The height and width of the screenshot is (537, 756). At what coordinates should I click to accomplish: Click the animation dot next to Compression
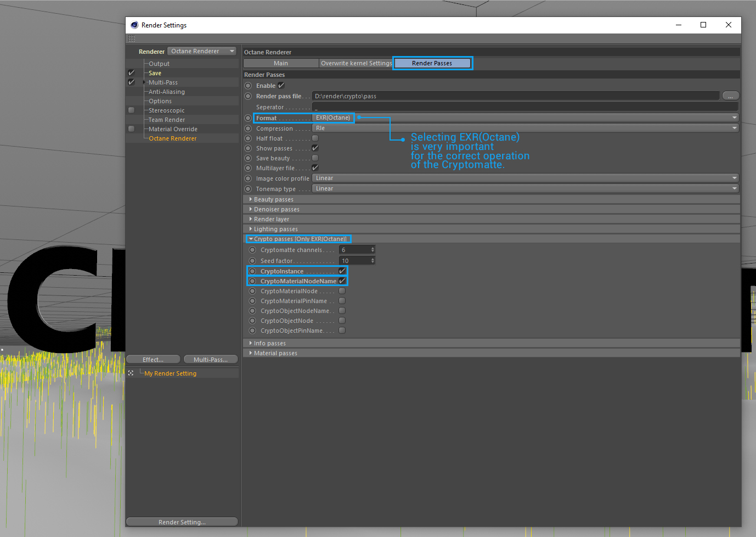click(248, 128)
